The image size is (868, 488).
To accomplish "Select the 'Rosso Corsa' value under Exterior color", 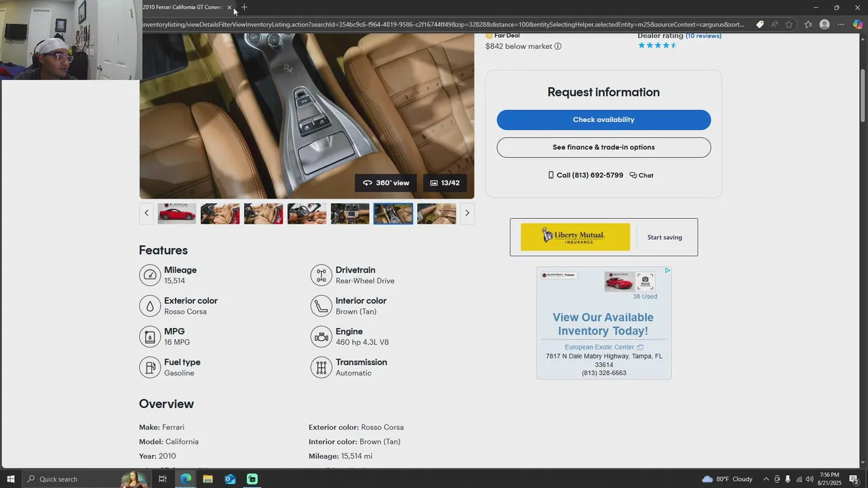I will coord(185,312).
